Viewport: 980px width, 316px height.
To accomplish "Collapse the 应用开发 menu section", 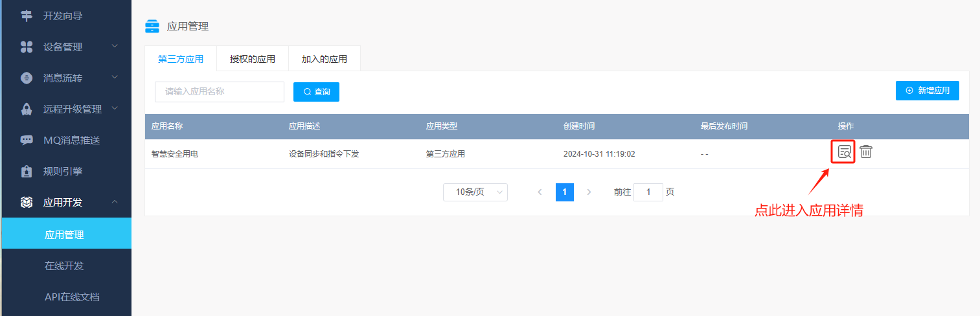I will click(x=115, y=202).
